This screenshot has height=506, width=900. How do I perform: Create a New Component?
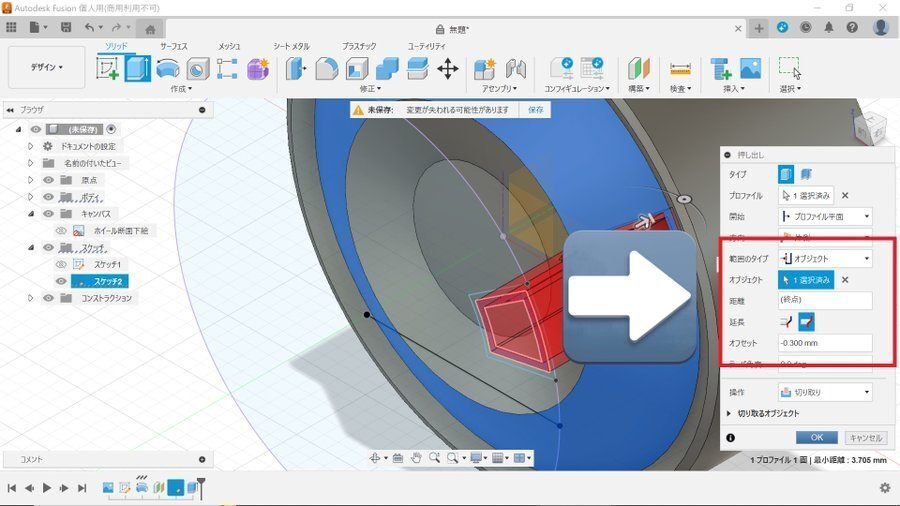coord(485,69)
